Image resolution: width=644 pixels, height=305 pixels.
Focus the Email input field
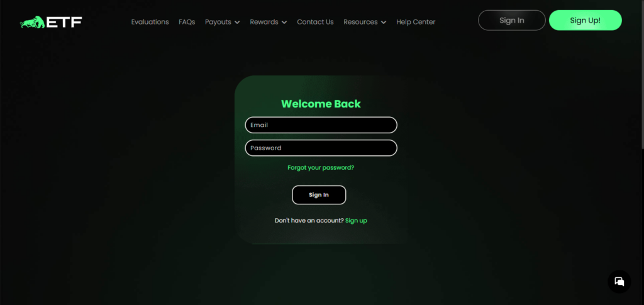coord(321,125)
